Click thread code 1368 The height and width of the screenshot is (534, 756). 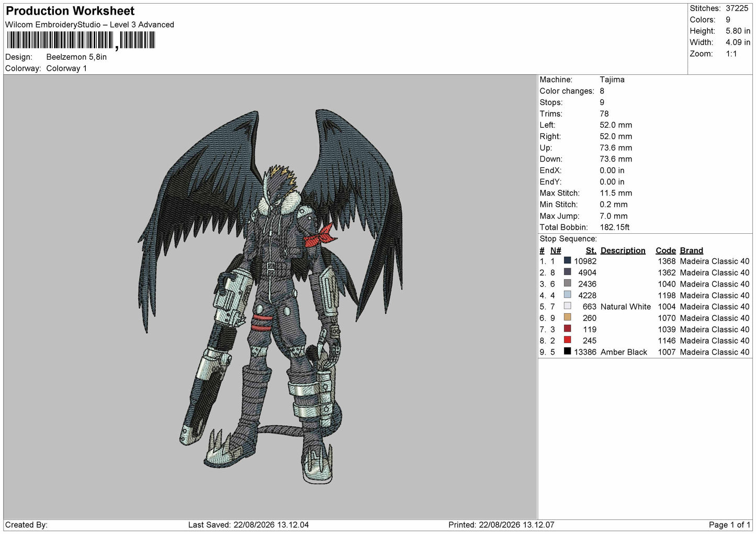(667, 262)
